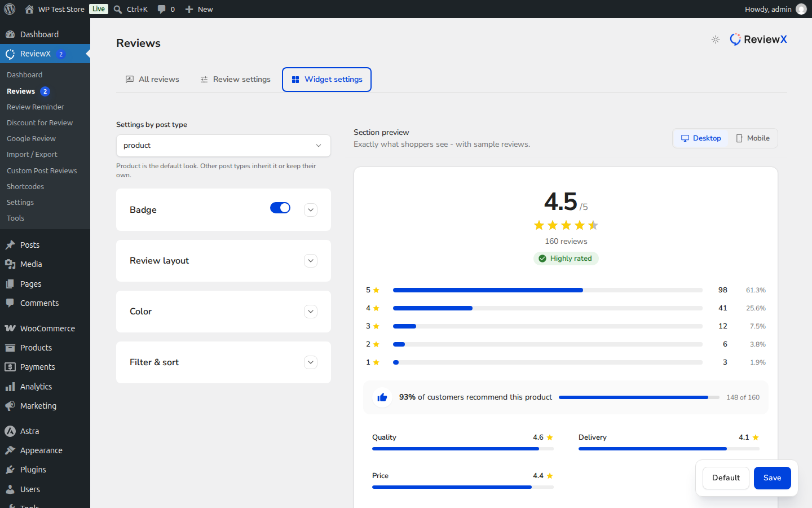
Task: Select the Widget settings tab
Action: coord(326,80)
